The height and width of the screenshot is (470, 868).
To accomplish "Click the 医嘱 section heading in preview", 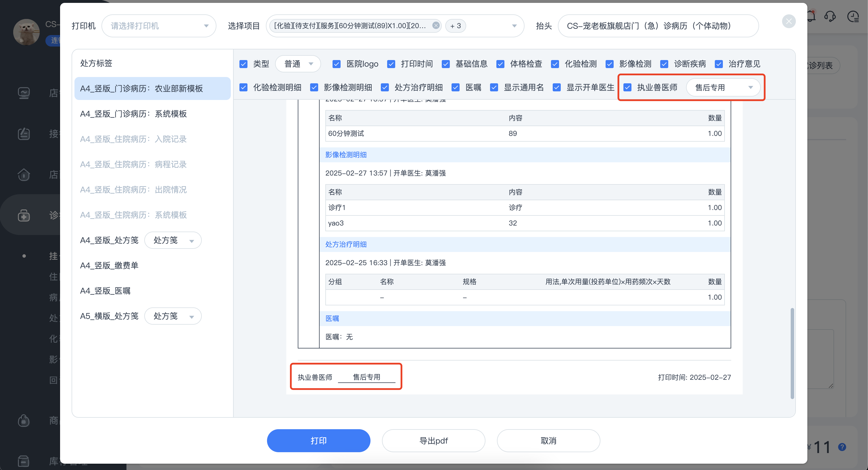I will [x=332, y=318].
